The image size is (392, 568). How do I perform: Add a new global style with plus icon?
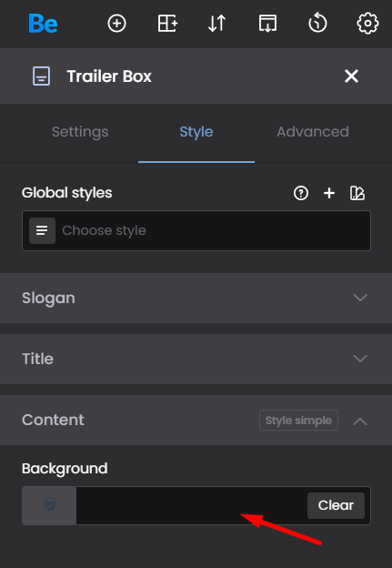point(329,193)
